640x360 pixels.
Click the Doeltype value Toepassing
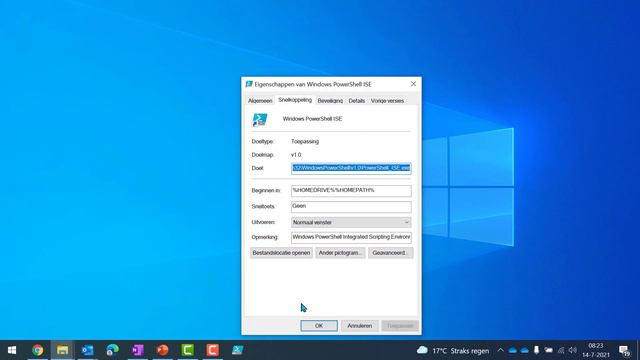coord(305,142)
